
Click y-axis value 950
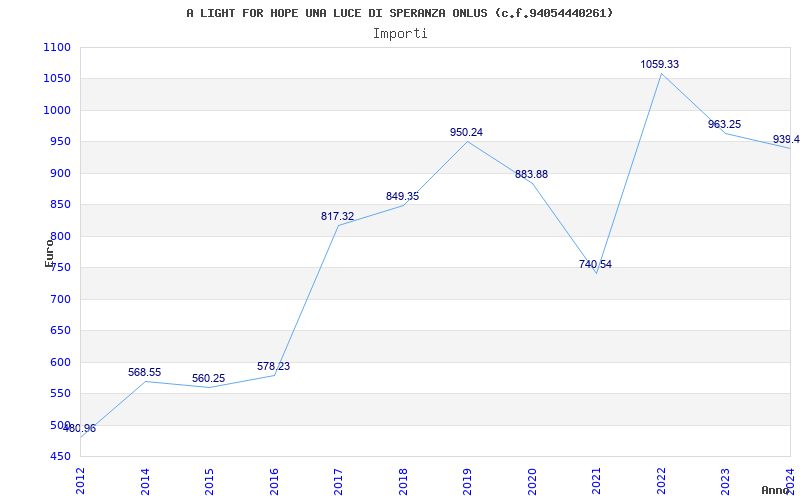click(60, 142)
